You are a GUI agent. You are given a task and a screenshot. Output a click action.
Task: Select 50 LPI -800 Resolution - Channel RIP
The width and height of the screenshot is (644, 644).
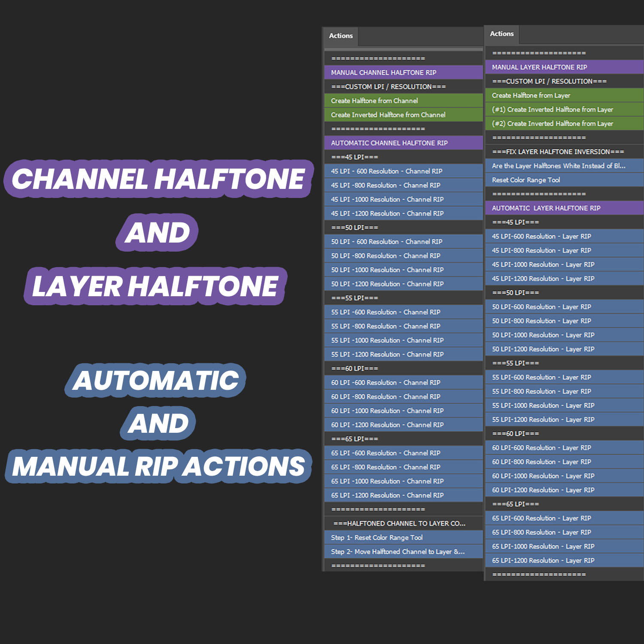pyautogui.click(x=404, y=255)
